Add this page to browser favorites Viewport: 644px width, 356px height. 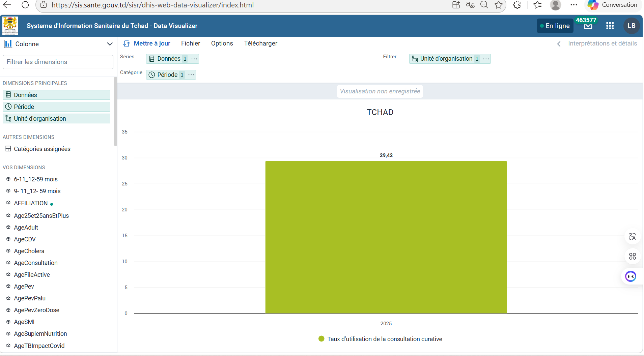tap(498, 5)
